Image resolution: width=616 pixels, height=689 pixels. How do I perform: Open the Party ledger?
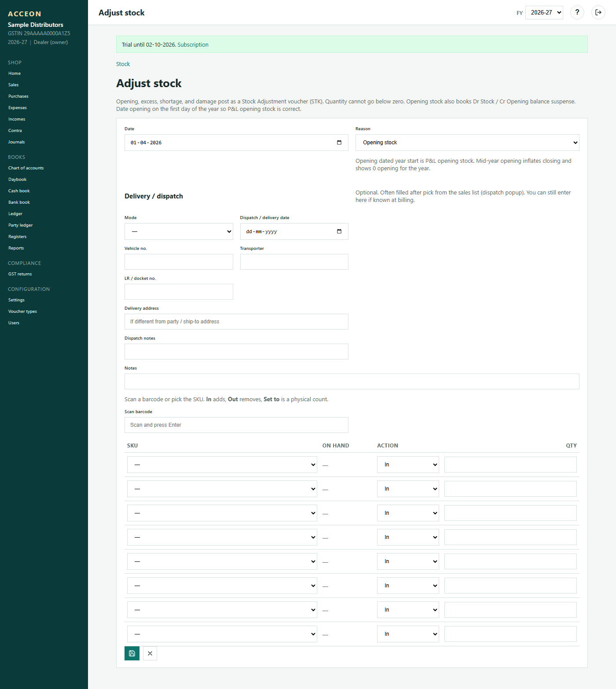point(21,225)
